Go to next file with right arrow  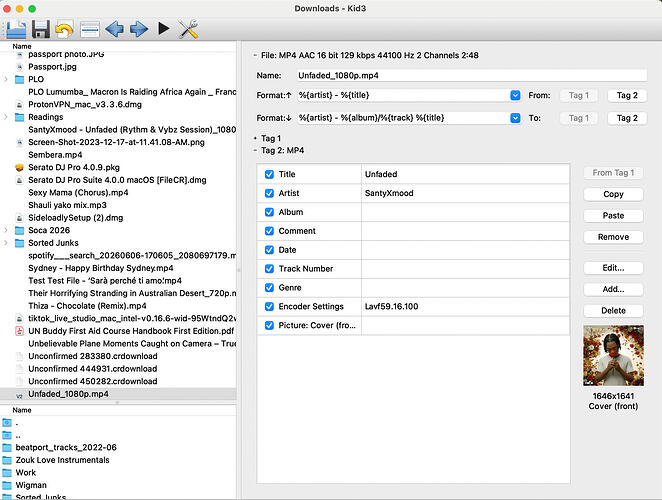coord(139,30)
